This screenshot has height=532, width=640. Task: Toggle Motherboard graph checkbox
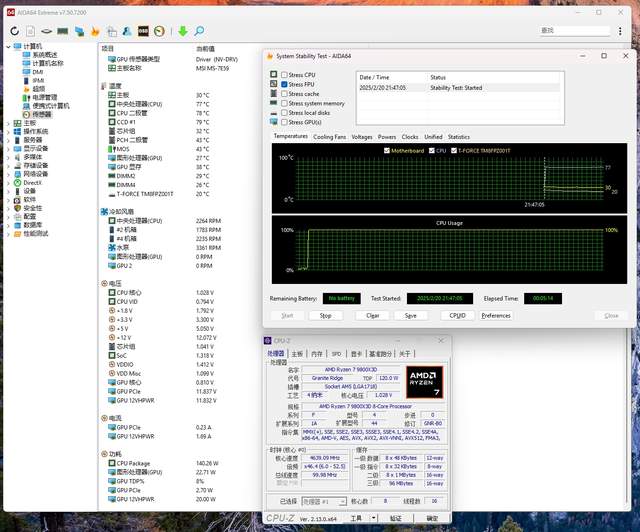(x=387, y=151)
